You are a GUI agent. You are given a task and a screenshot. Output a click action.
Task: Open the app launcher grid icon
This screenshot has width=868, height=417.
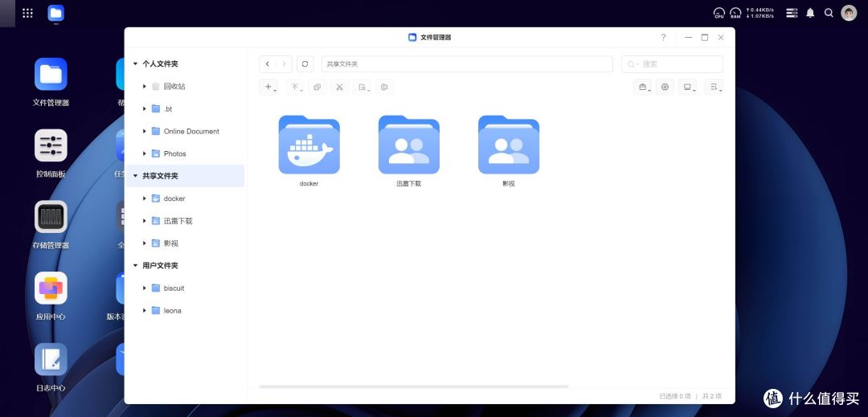tap(27, 13)
